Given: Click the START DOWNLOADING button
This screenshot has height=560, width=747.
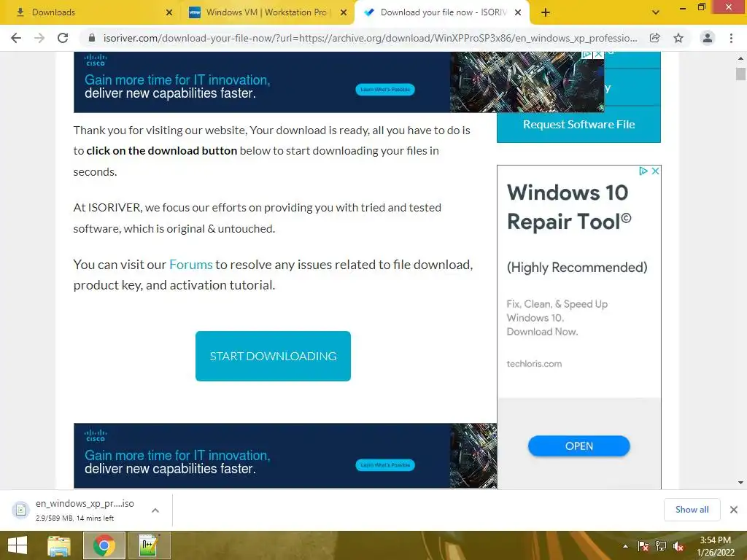Looking at the screenshot, I should click(273, 356).
